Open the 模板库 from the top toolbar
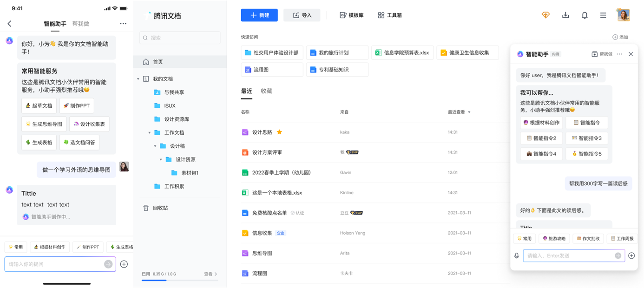This screenshot has width=644, height=288. (x=351, y=15)
